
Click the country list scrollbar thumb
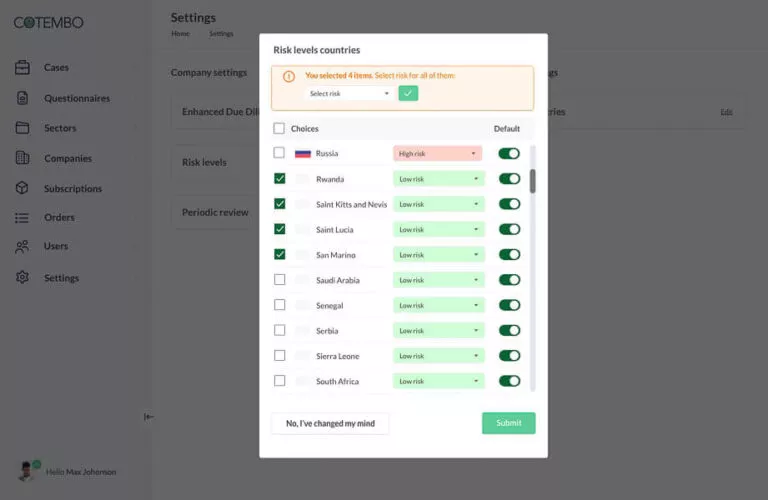[x=532, y=181]
